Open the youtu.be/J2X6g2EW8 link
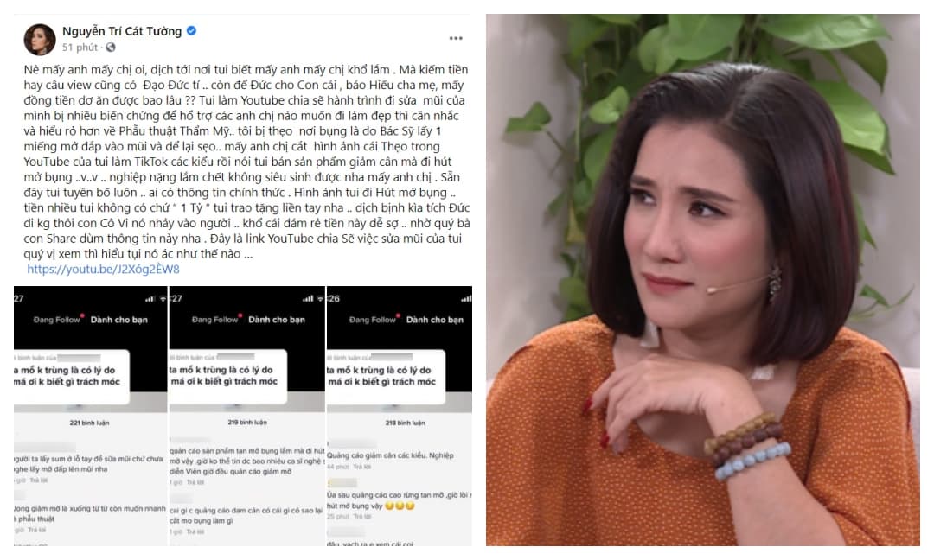This screenshot has height=560, width=934. tap(103, 269)
